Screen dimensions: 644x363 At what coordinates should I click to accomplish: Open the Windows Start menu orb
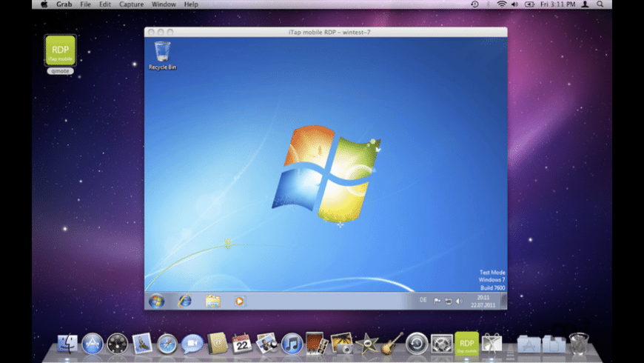156,301
